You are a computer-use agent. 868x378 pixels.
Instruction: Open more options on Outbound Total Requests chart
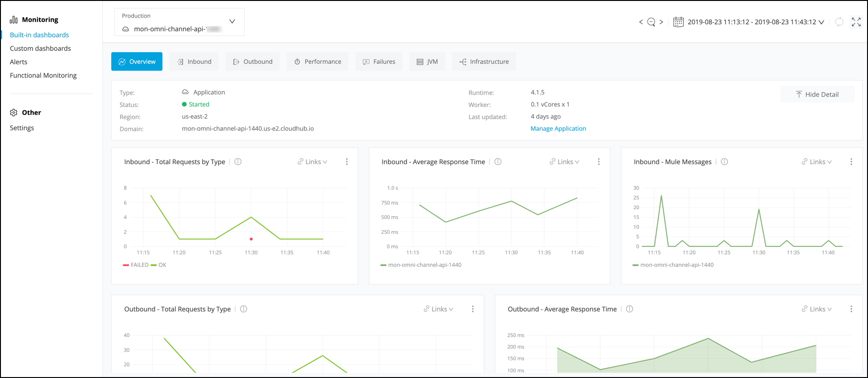pos(473,309)
